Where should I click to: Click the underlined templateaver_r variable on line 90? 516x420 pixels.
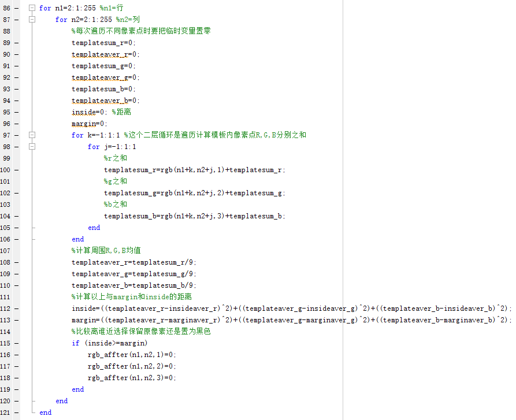[x=100, y=54]
